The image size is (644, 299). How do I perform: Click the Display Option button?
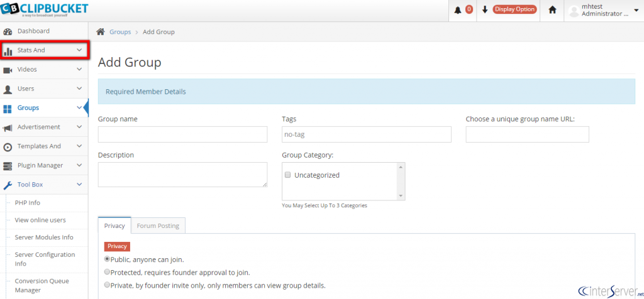point(514,9)
